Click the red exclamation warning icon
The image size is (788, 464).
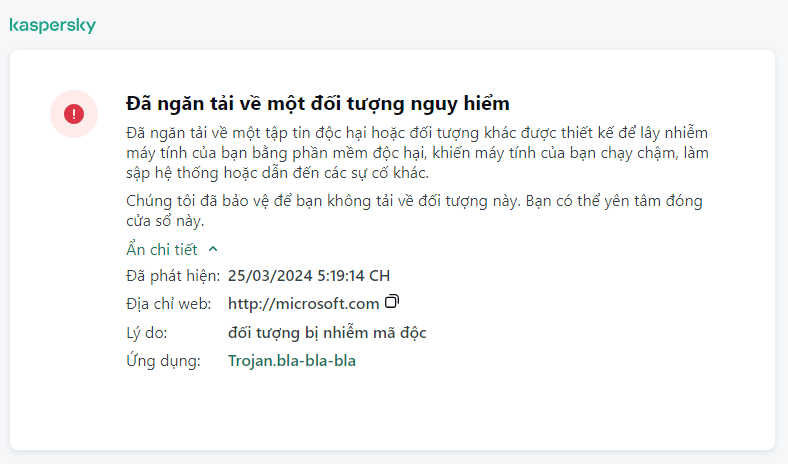(74, 114)
